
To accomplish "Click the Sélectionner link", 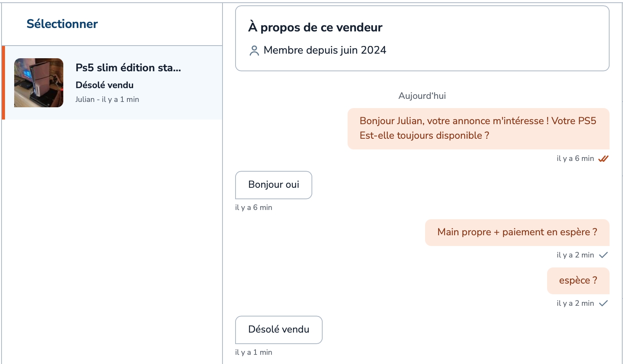I will coord(62,24).
